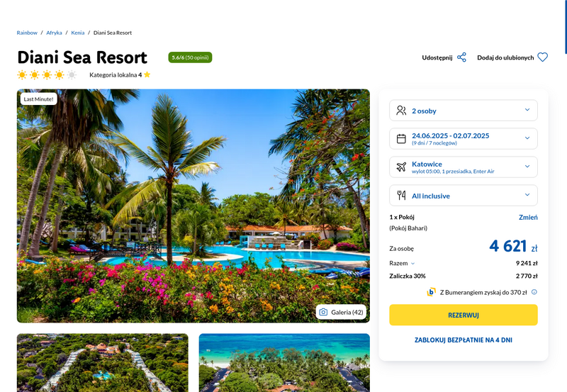Viewport: 567px width, 392px height.
Task: Click the calendar icon in date field
Action: tap(401, 138)
